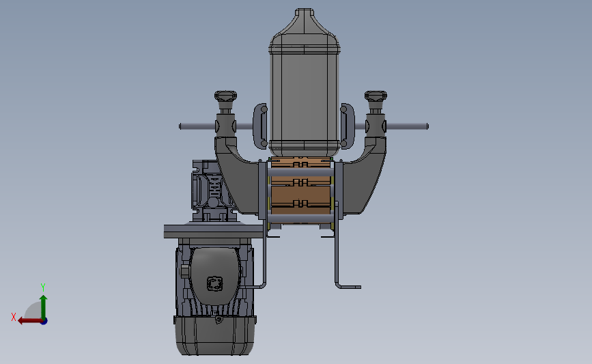The height and width of the screenshot is (364, 592).
Task: Select the flat mounting plate above the motor
Action: [214, 232]
